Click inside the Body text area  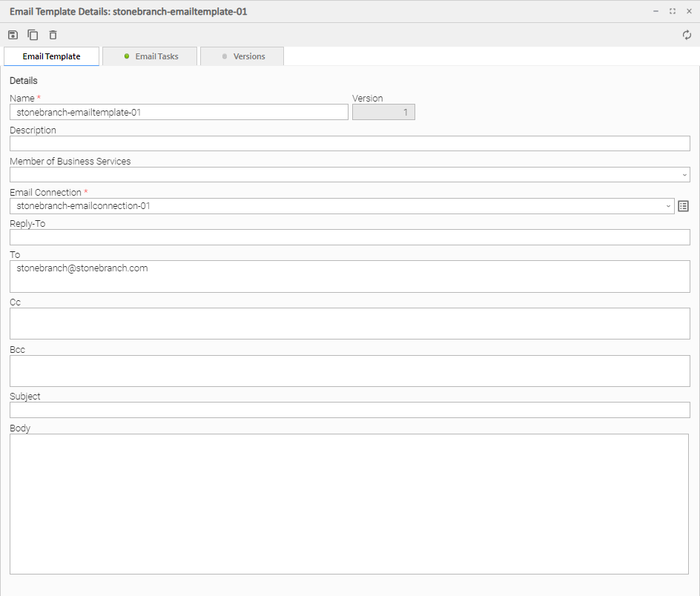point(349,504)
